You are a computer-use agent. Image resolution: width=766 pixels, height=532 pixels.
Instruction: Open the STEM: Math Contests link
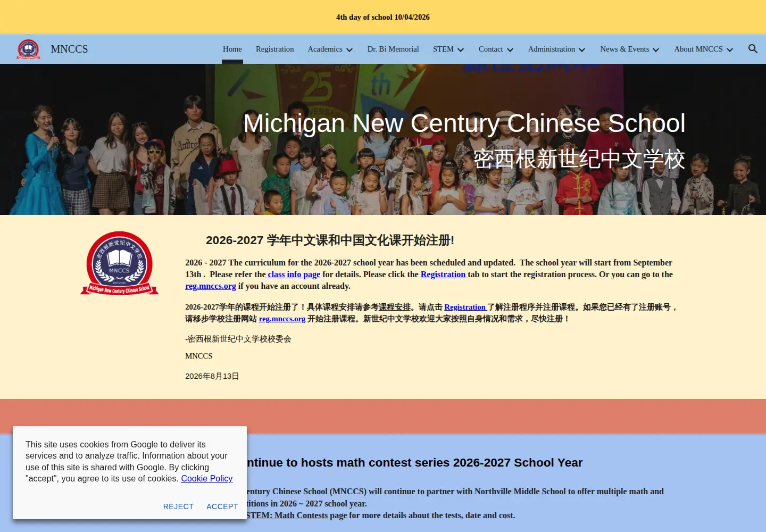point(287,516)
